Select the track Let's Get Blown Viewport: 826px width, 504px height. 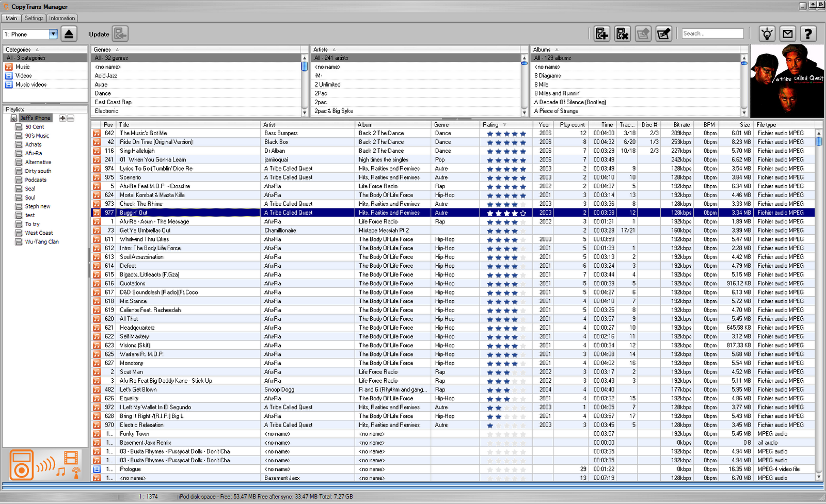[138, 390]
